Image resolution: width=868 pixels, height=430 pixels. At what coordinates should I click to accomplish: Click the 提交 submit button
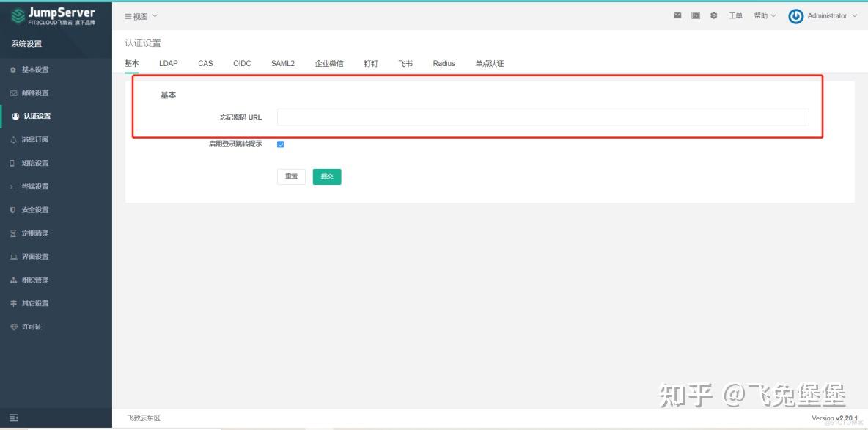326,176
